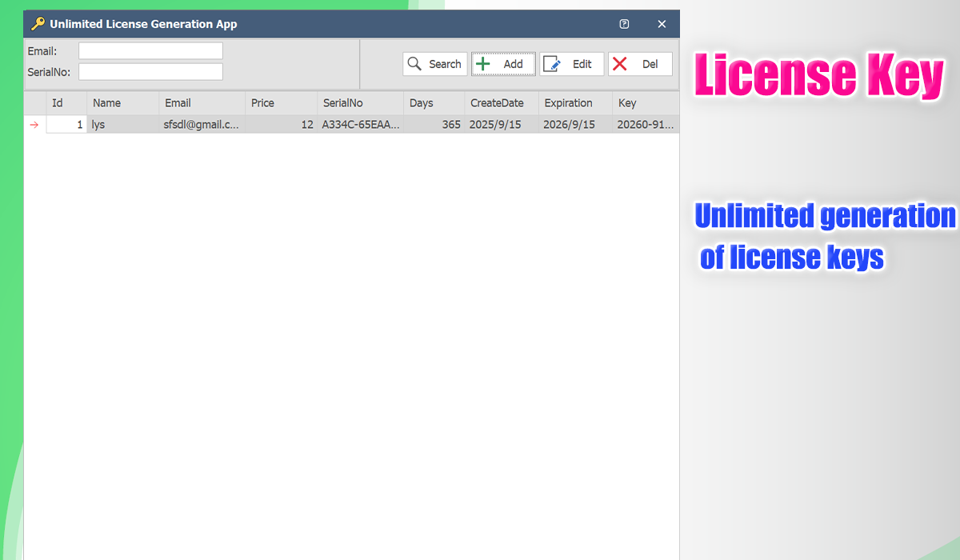This screenshot has height=560, width=960.
Task: Select the Email cell 'sfsdl@gmail.c...'
Action: 202,125
